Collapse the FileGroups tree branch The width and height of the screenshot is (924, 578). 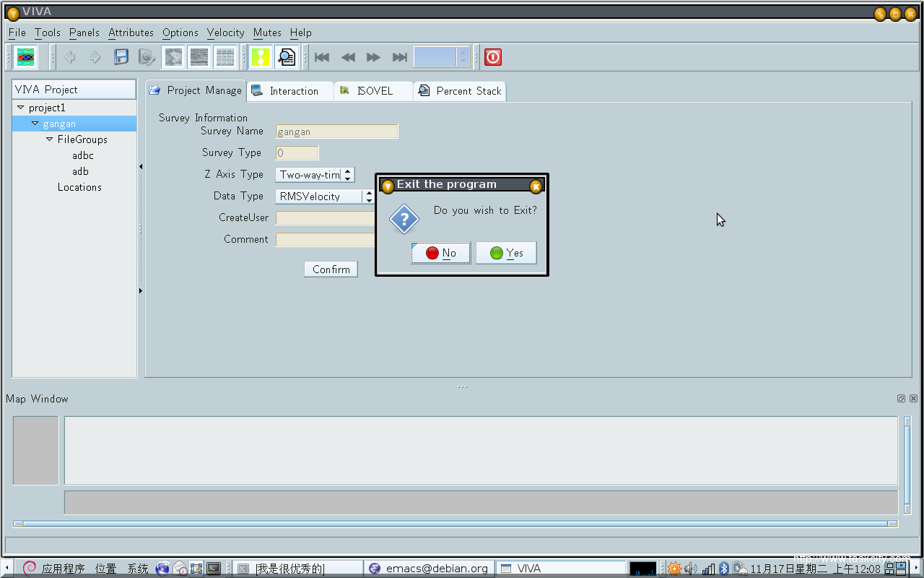click(48, 139)
